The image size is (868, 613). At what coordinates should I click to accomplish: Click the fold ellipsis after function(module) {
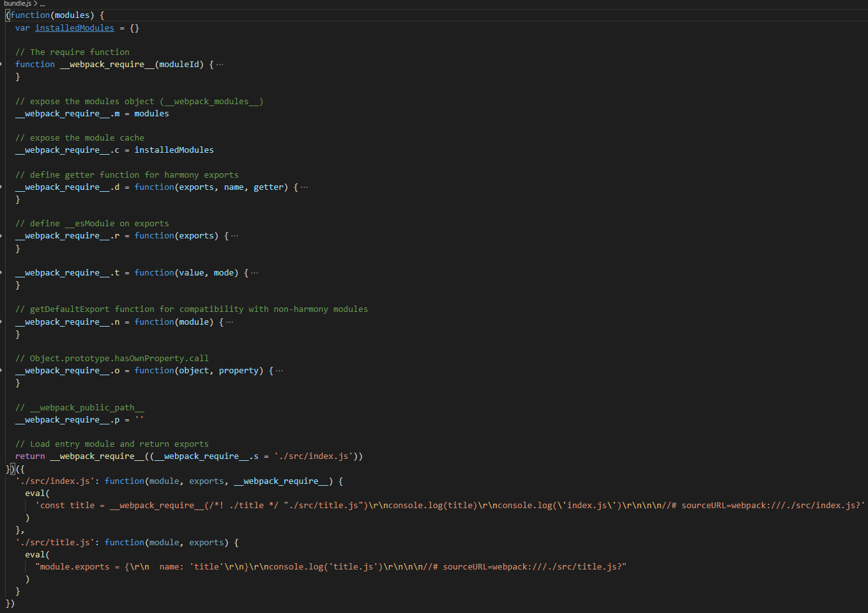click(230, 322)
